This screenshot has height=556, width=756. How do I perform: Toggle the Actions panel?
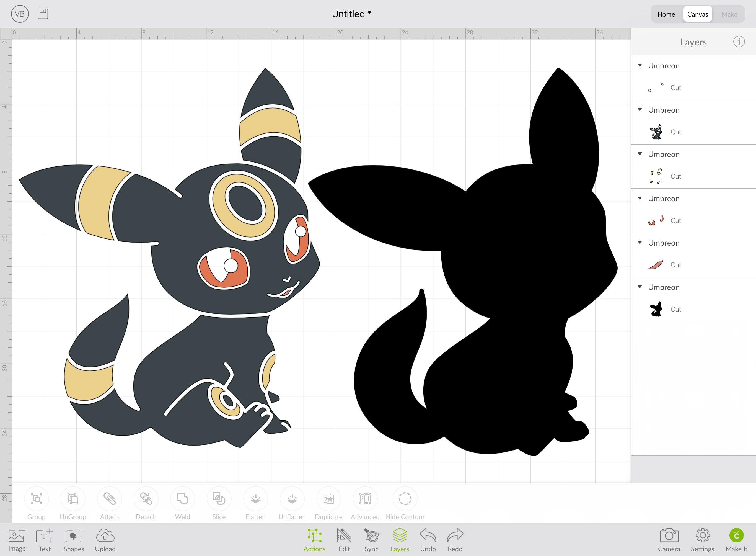coord(314,540)
